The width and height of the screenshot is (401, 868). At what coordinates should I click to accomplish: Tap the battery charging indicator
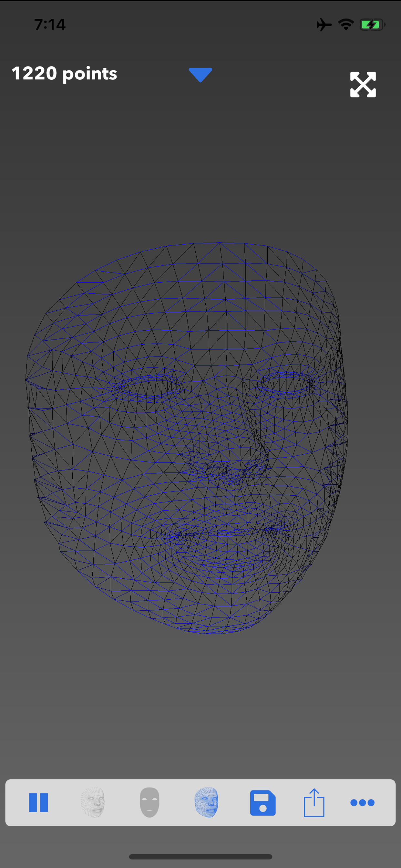coord(372,25)
